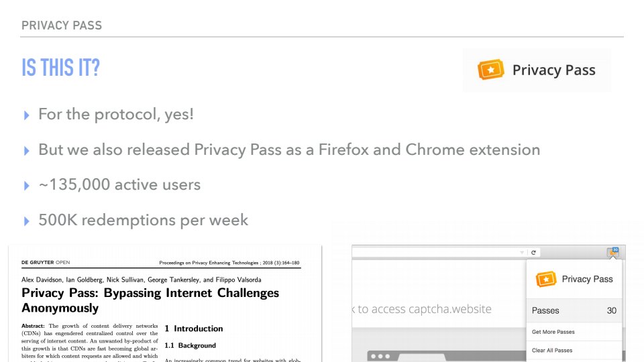Click the bullet arrow before "But we also released"
The width and height of the screenshot is (644, 362).
26,150
